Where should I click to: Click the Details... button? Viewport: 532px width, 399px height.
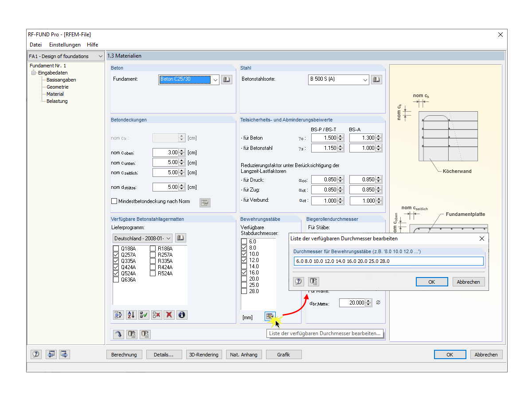[x=164, y=355]
